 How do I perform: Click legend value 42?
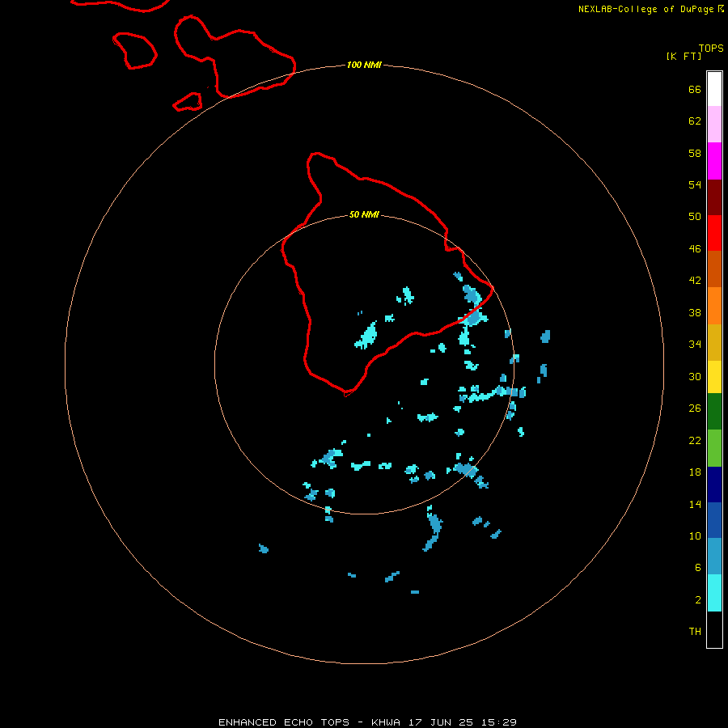(695, 280)
